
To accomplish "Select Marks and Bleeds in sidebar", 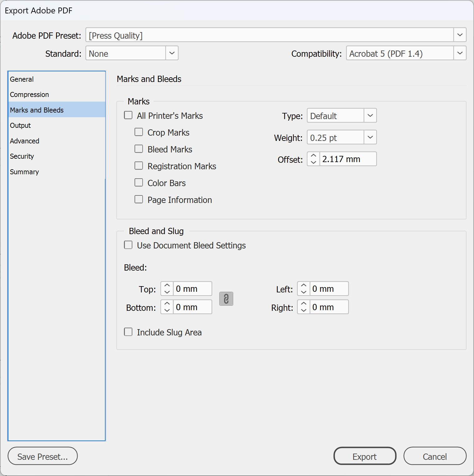I will 57,110.
